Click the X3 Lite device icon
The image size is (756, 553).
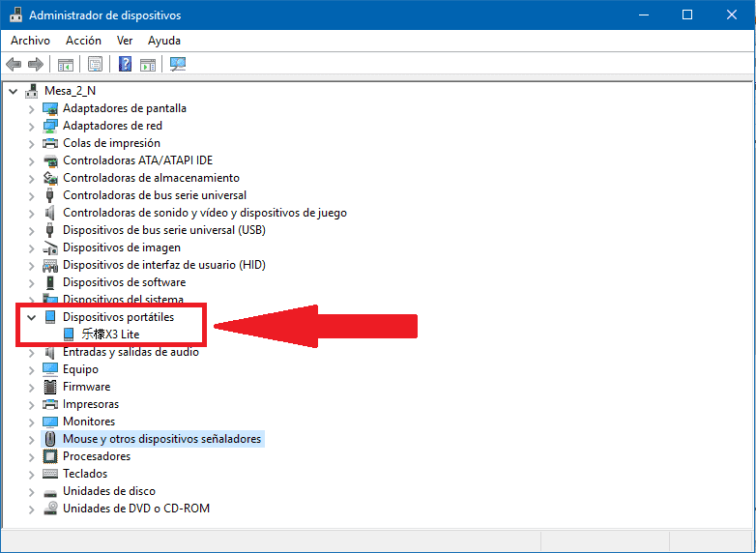pyautogui.click(x=69, y=335)
